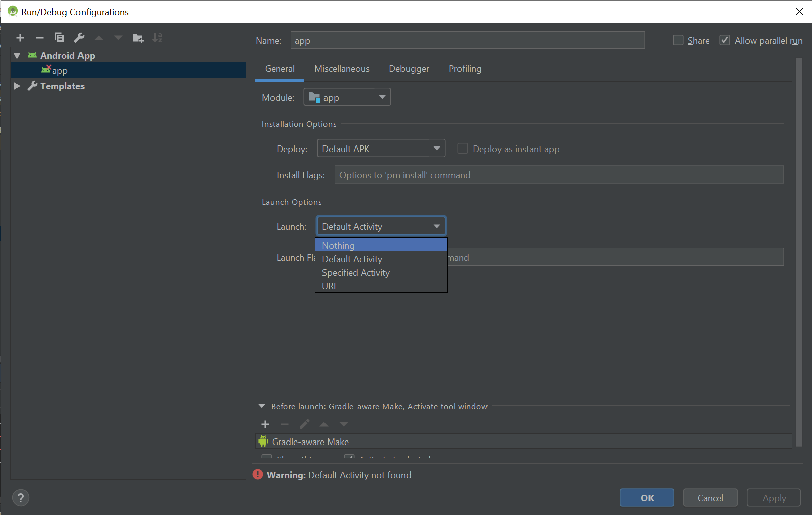Image resolution: width=812 pixels, height=515 pixels.
Task: Select Specified Activity from launch list
Action: 356,272
